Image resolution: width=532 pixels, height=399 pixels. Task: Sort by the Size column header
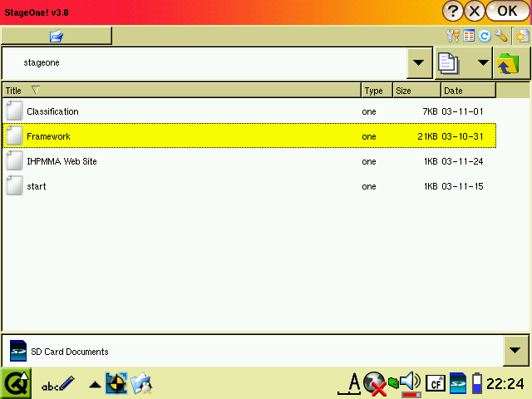click(416, 91)
